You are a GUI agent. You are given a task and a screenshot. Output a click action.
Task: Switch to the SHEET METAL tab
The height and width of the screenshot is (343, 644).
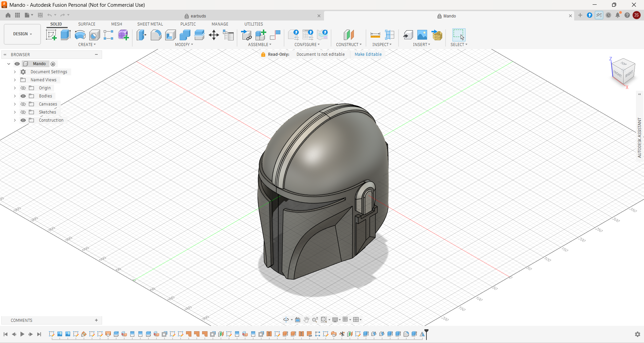(150, 24)
